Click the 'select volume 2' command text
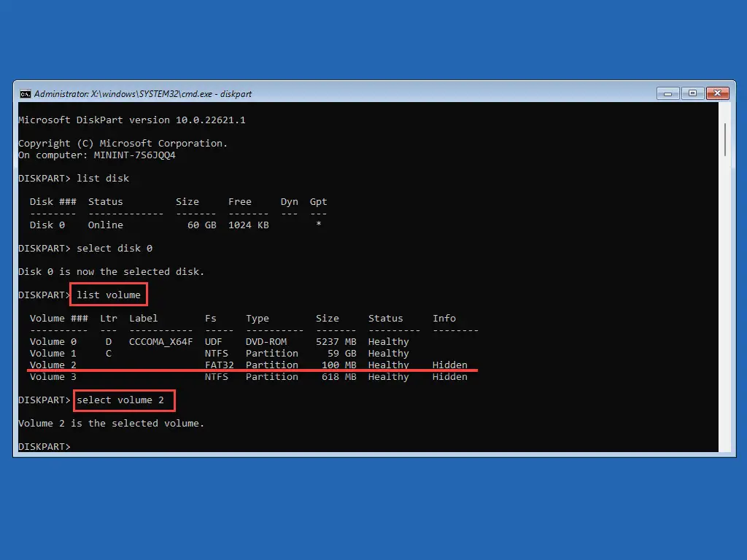 [120, 400]
